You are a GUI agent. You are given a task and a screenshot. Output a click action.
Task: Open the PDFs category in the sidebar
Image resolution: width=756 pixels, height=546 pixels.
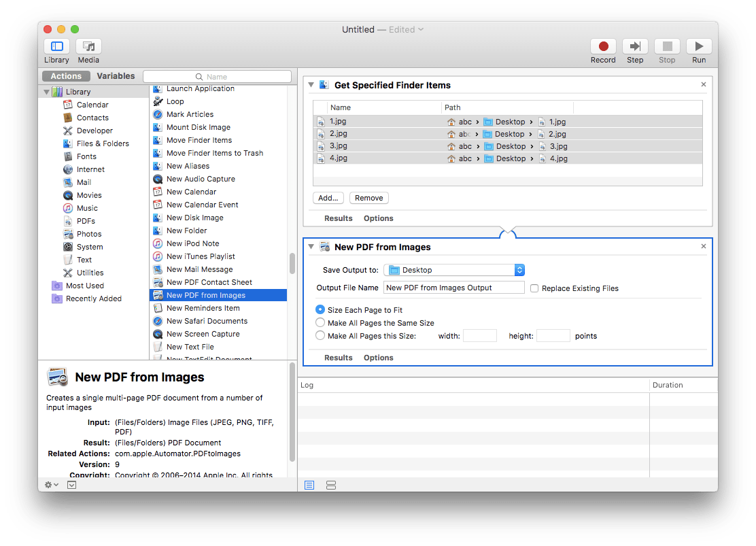[x=86, y=220]
